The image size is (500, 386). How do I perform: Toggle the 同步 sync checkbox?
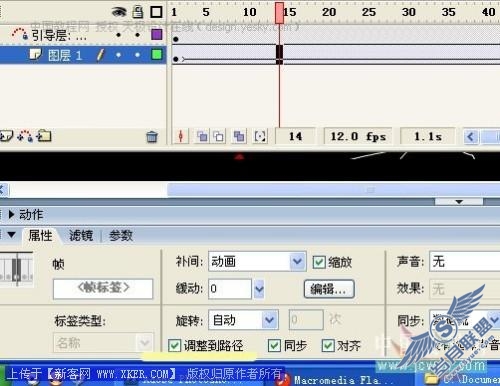(x=274, y=345)
